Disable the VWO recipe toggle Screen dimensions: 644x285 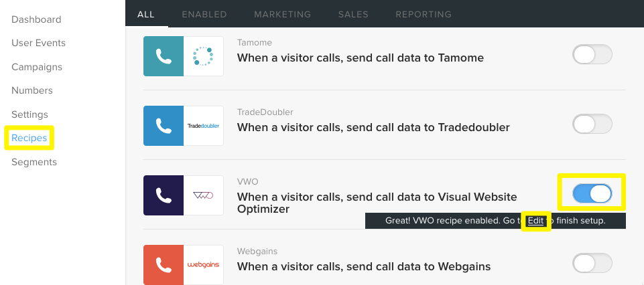[x=592, y=193]
